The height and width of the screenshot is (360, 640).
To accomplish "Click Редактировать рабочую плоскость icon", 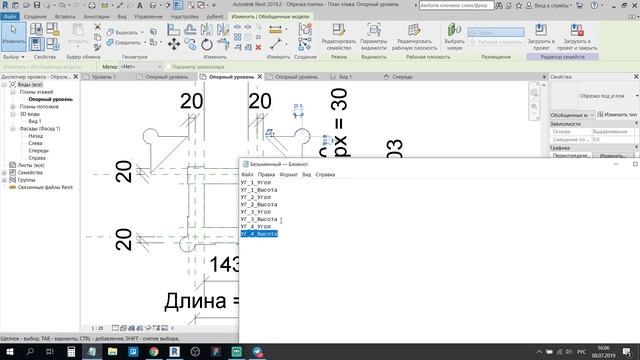I will coord(414,37).
